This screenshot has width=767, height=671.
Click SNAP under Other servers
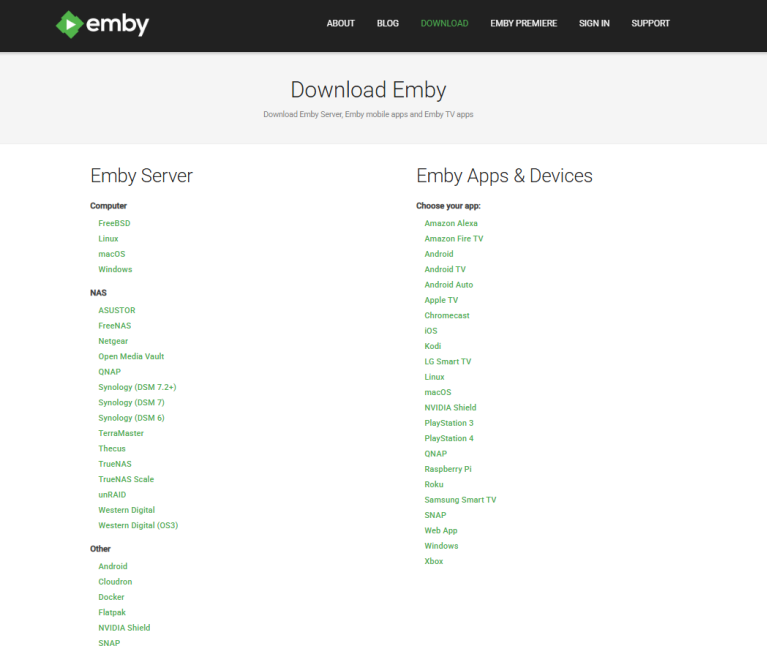pos(109,643)
